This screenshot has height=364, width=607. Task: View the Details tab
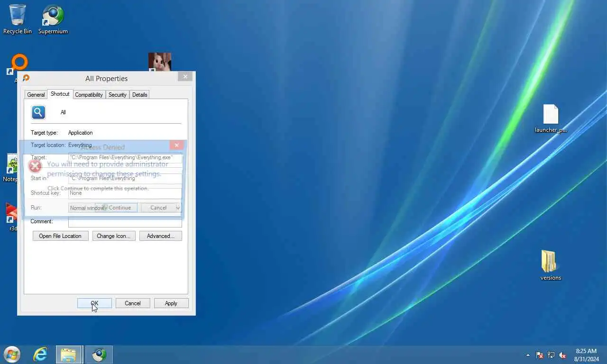pyautogui.click(x=139, y=95)
